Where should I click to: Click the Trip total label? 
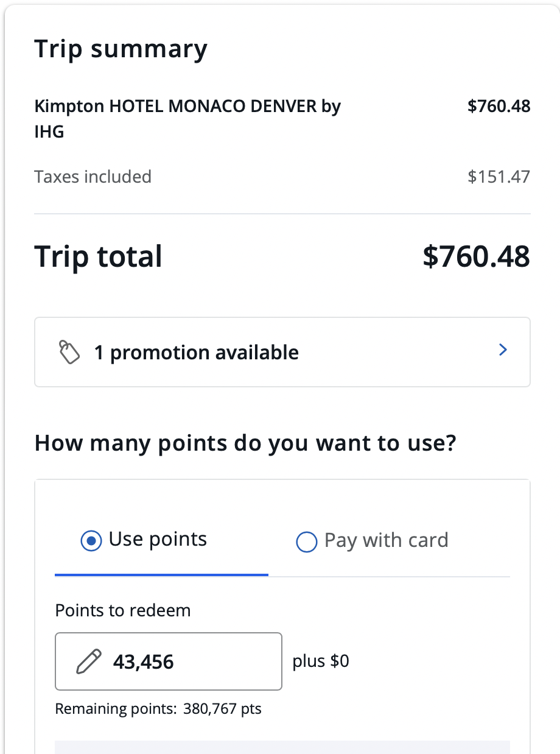point(98,256)
